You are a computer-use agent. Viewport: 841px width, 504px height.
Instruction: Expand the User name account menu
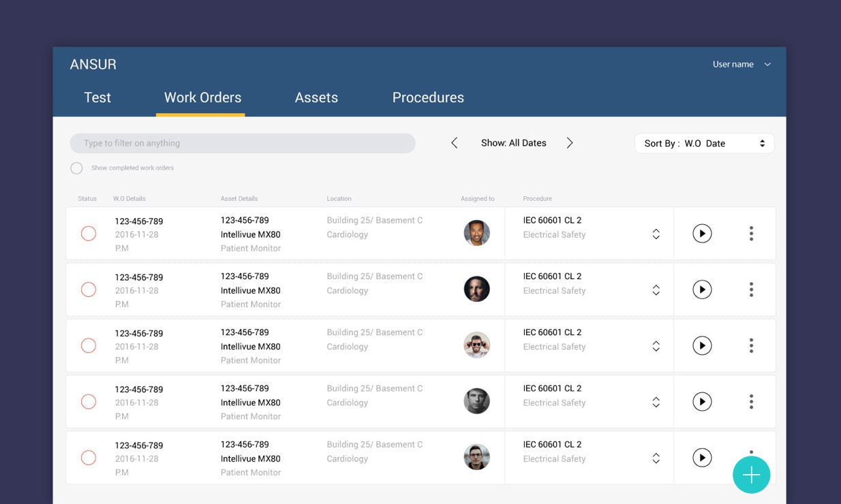coord(741,64)
